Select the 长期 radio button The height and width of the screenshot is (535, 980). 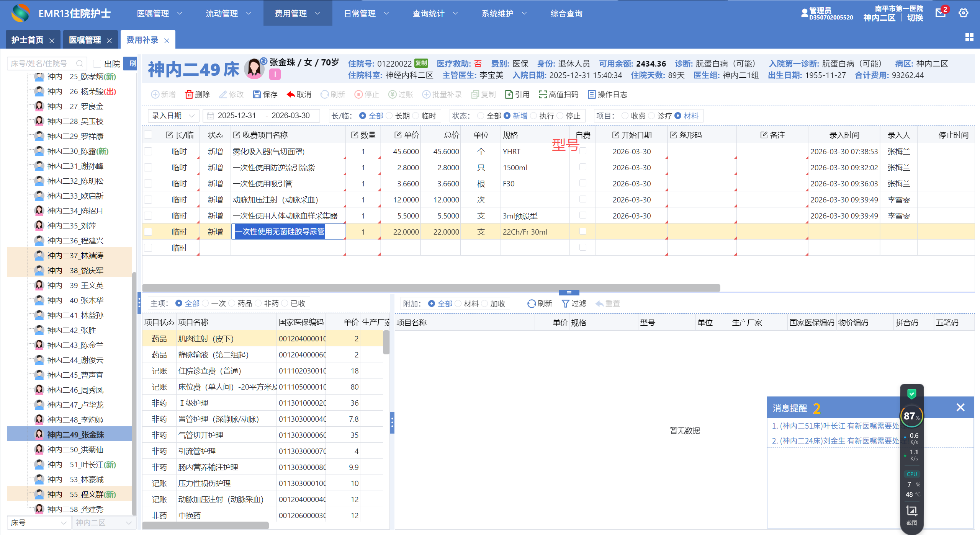point(389,116)
